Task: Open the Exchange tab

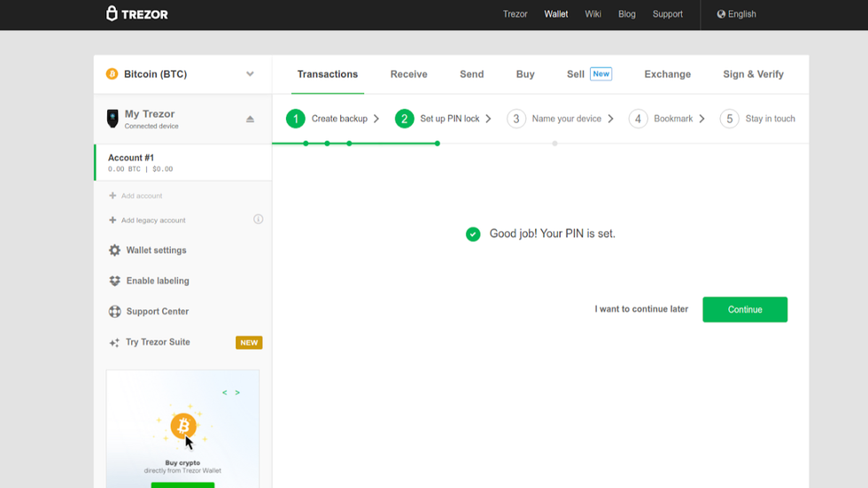Action: (667, 74)
